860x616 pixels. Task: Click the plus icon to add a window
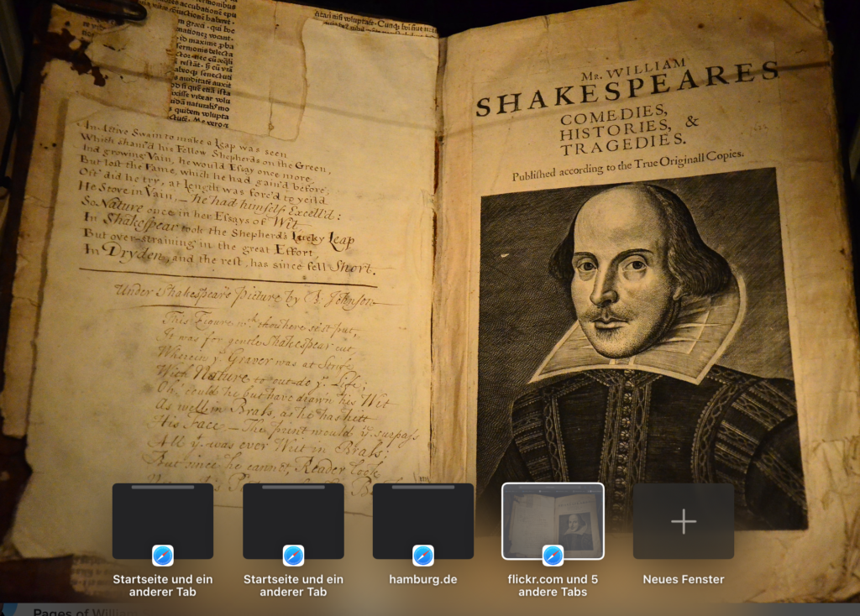683,521
